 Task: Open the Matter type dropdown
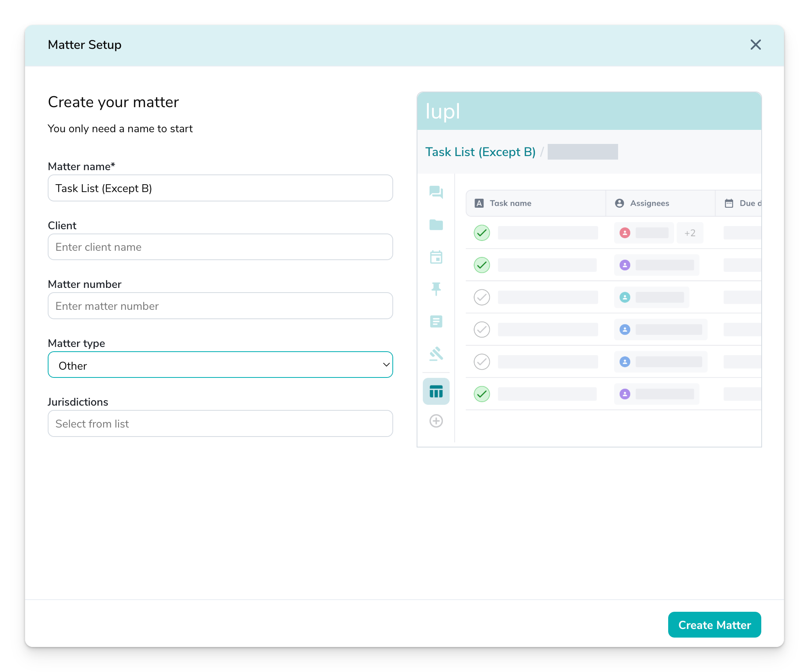pyautogui.click(x=220, y=365)
